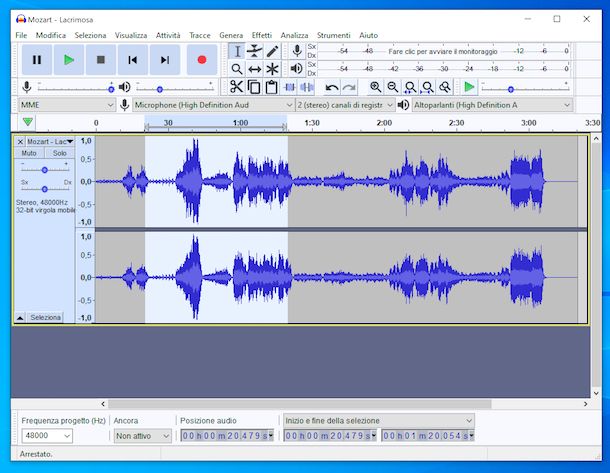Open the Analizza menu

[294, 35]
